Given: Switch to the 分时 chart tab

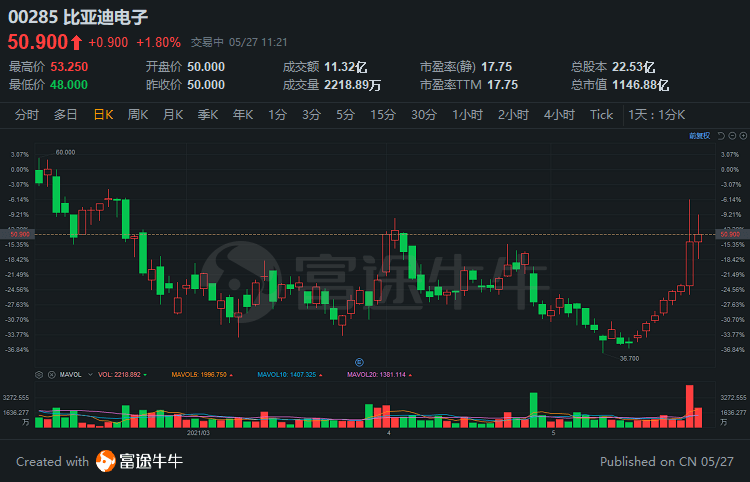Looking at the screenshot, I should 27,115.
